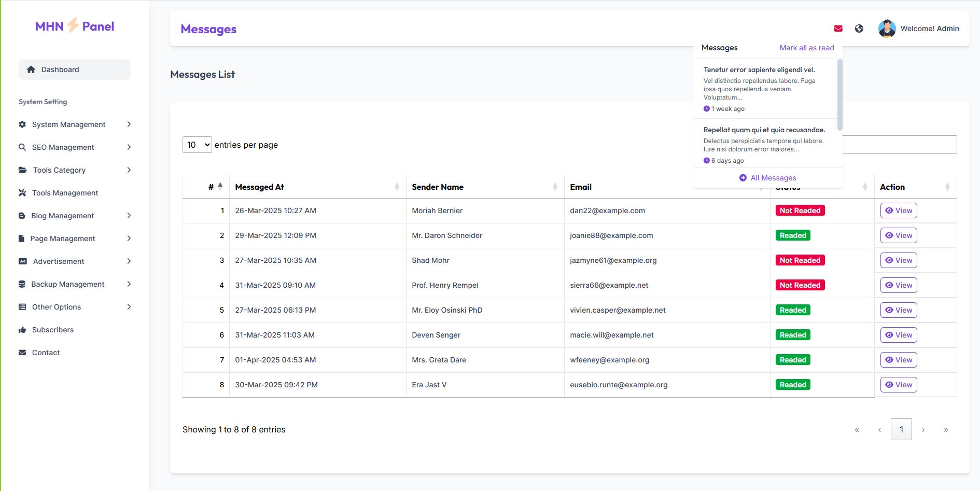This screenshot has width=980, height=491.
Task: Click the SEO Management magnifier icon
Action: [x=22, y=147]
